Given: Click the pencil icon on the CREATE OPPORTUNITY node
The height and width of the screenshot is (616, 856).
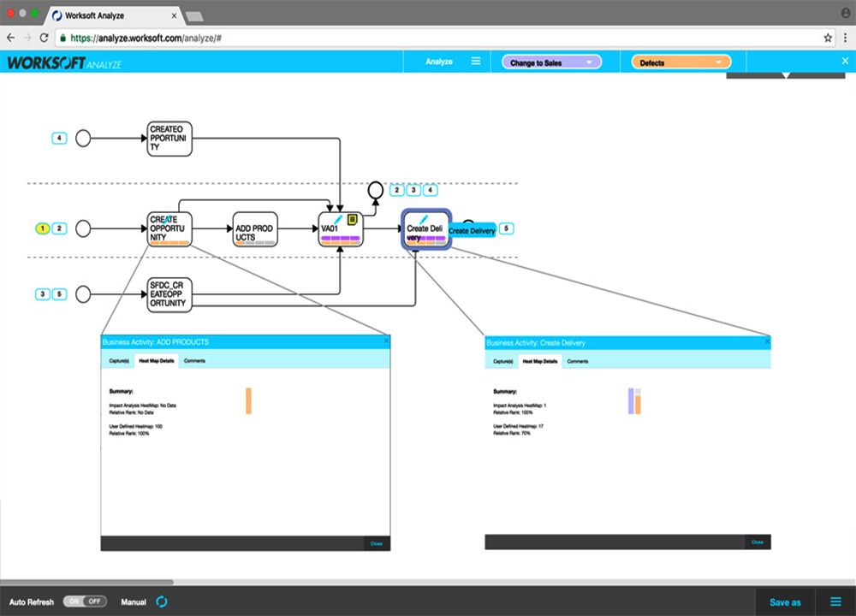Looking at the screenshot, I should coord(169,219).
